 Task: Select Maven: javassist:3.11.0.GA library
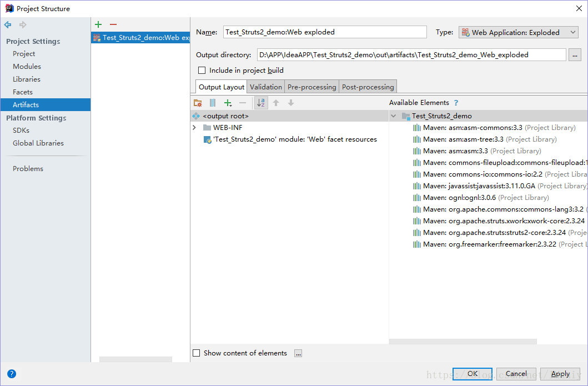coord(500,186)
